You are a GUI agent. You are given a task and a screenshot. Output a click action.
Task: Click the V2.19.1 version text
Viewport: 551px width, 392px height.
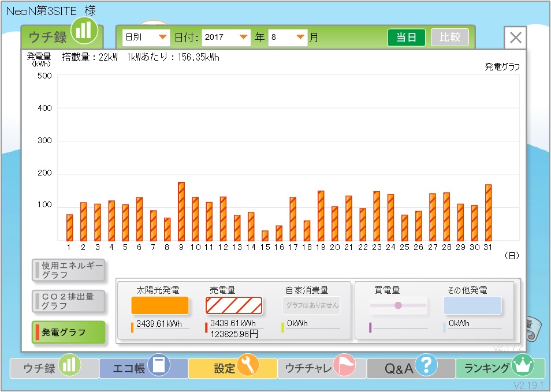click(x=528, y=385)
